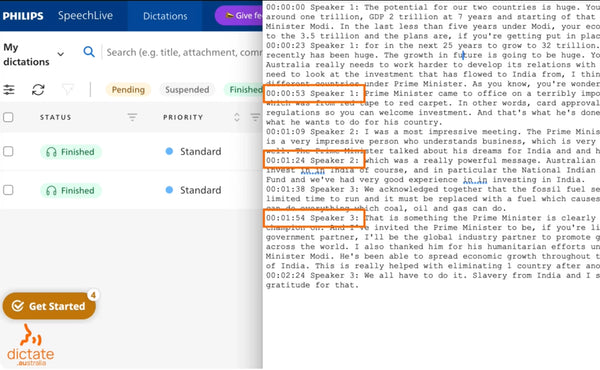Click the 00:01:09 Speaker 2 timestamp
The width and height of the screenshot is (600, 370).
coord(313,132)
